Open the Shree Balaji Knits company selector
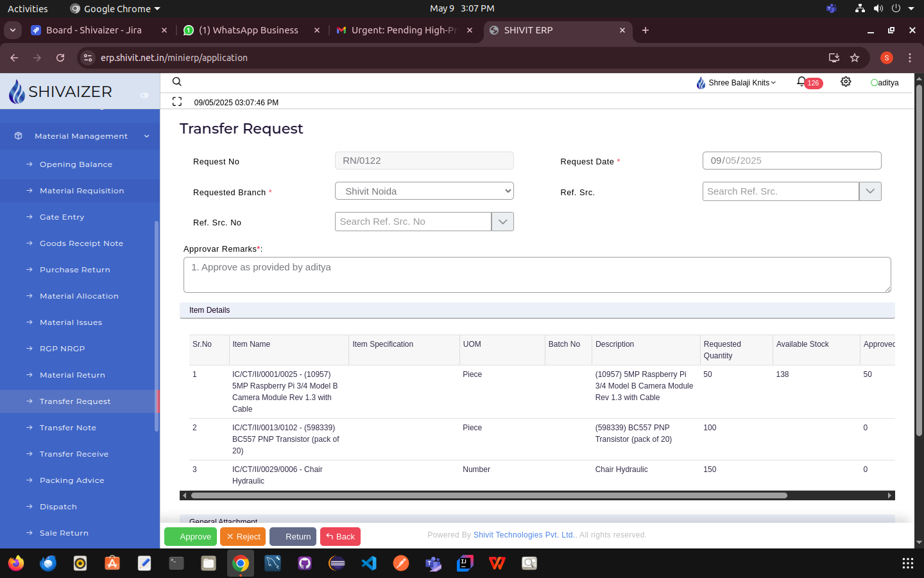Viewport: 924px width, 578px height. (x=737, y=83)
